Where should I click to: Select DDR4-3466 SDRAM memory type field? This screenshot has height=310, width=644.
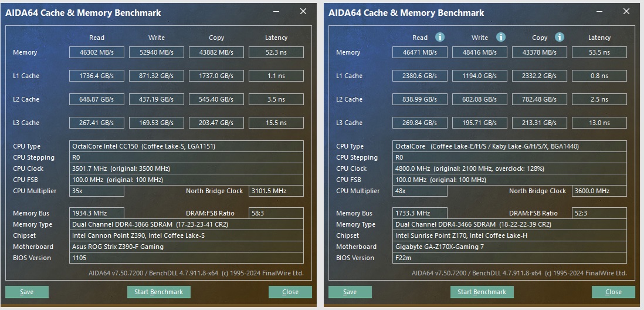tap(510, 224)
